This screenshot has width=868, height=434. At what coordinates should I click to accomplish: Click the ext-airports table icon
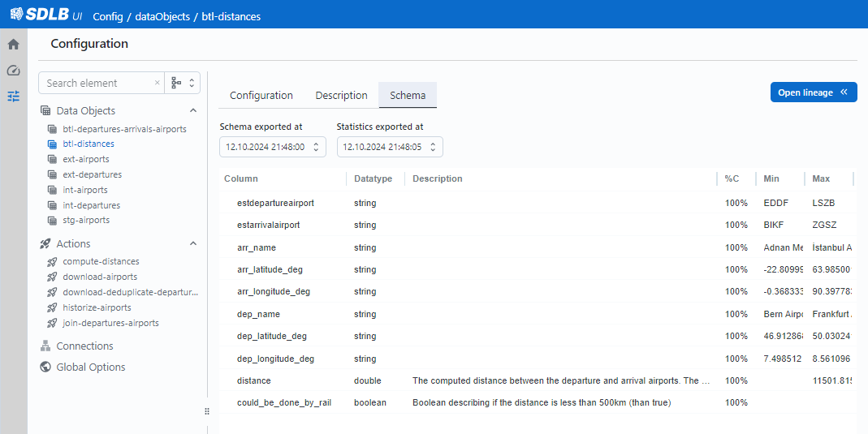pos(53,160)
